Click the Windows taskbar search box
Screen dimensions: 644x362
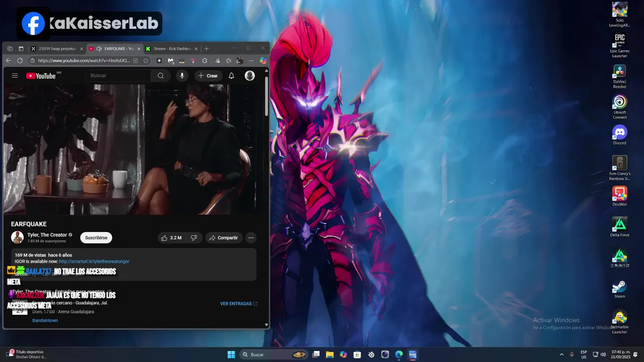275,354
